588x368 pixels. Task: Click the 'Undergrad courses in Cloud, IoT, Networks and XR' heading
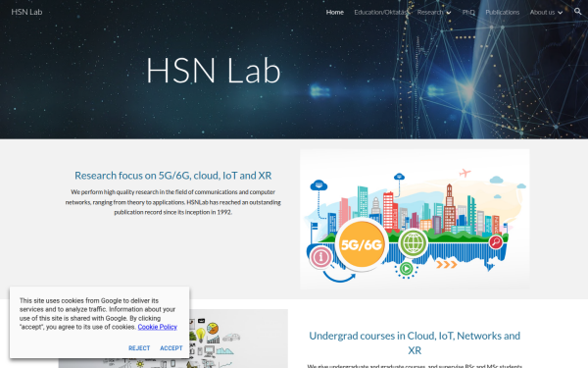click(x=415, y=342)
